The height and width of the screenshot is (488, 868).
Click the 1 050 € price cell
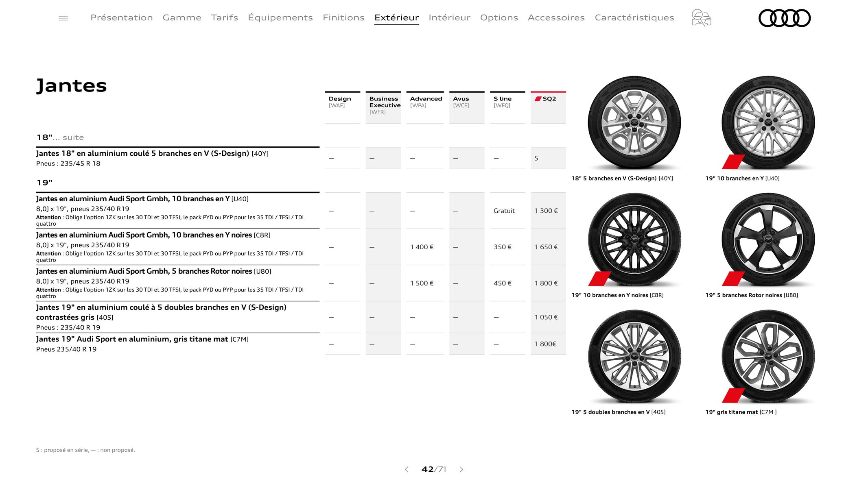[x=546, y=317]
